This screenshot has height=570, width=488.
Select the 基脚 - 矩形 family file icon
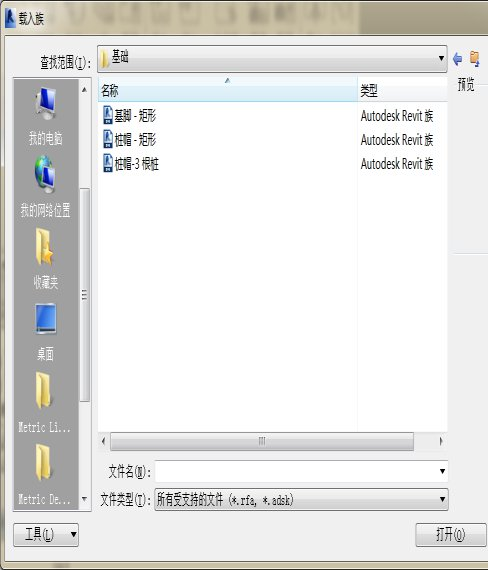(108, 115)
